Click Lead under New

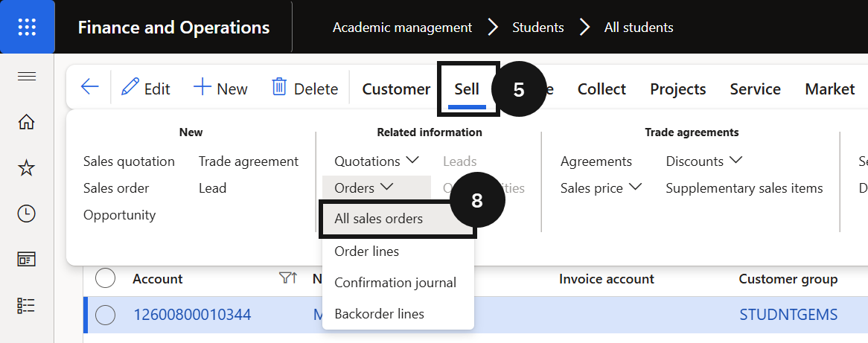pyautogui.click(x=213, y=188)
